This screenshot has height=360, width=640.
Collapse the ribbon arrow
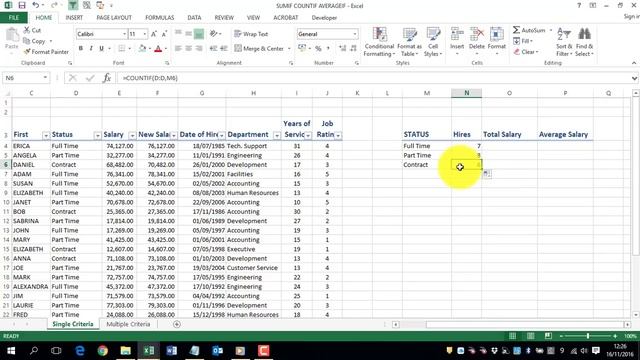click(633, 63)
